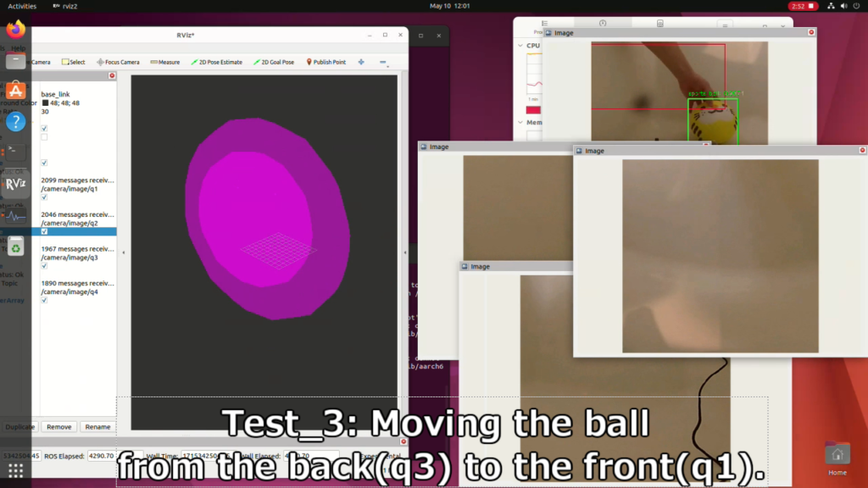Screen dimensions: 868x488
Task: Pick the 2D Goal Pose tool
Action: pos(277,62)
